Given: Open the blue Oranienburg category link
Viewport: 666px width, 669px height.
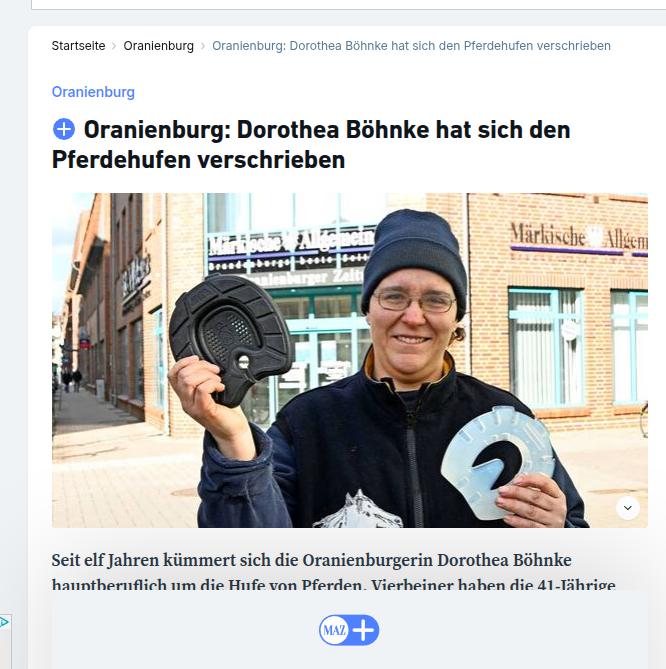Looking at the screenshot, I should coord(93,92).
